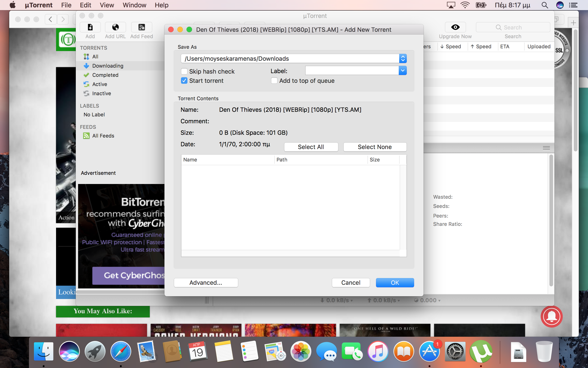
Task: Click the Add torrent icon
Action: (90, 27)
